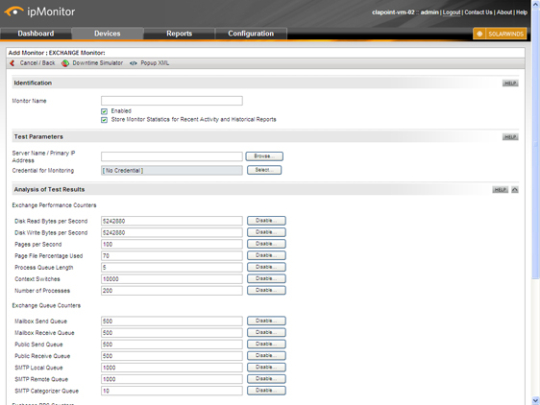Viewport: 540px width, 405px height.
Task: Click the scrollbar down arrow
Action: [536, 400]
